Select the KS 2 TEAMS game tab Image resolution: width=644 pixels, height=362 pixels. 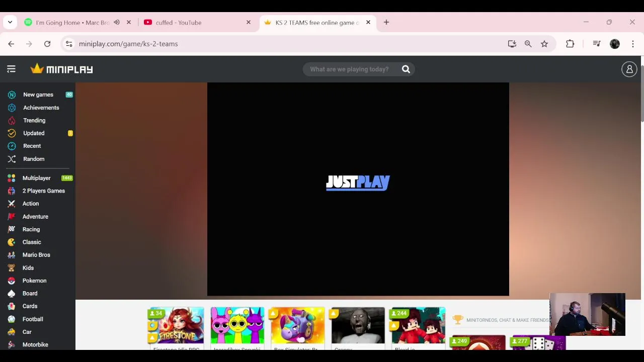pyautogui.click(x=317, y=23)
